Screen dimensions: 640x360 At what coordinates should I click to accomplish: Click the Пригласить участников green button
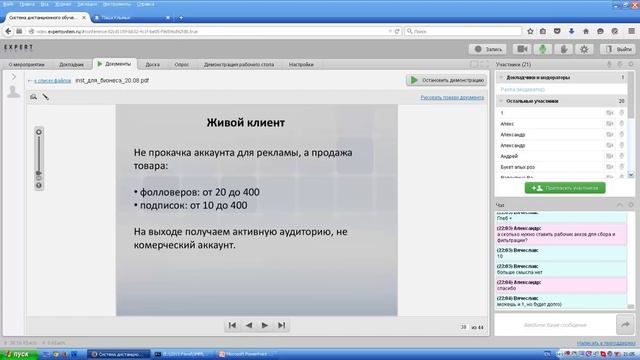pyautogui.click(x=565, y=188)
